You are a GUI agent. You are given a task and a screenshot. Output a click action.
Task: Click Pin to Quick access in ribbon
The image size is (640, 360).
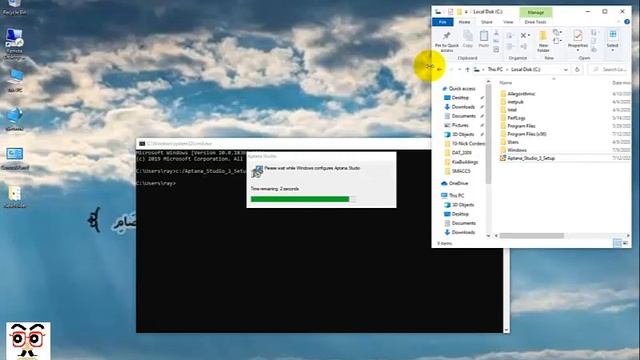(x=447, y=41)
